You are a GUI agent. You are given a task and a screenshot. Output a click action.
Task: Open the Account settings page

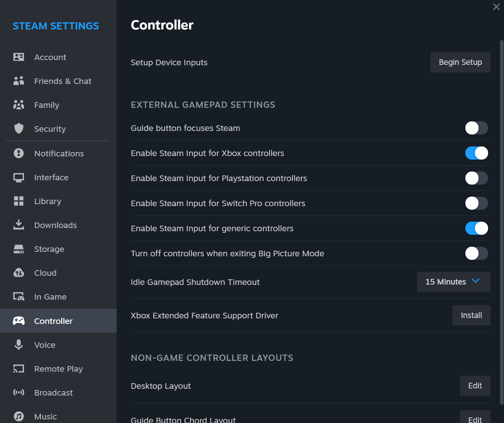50,57
